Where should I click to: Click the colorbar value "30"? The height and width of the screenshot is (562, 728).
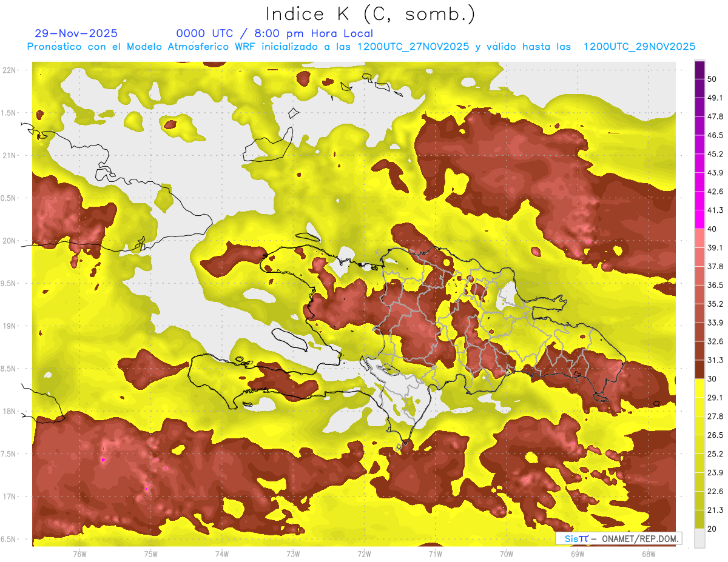[712, 379]
